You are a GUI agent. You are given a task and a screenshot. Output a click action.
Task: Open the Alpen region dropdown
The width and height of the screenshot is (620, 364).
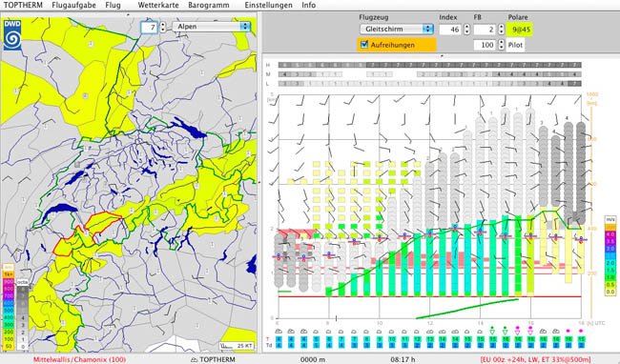click(x=212, y=27)
